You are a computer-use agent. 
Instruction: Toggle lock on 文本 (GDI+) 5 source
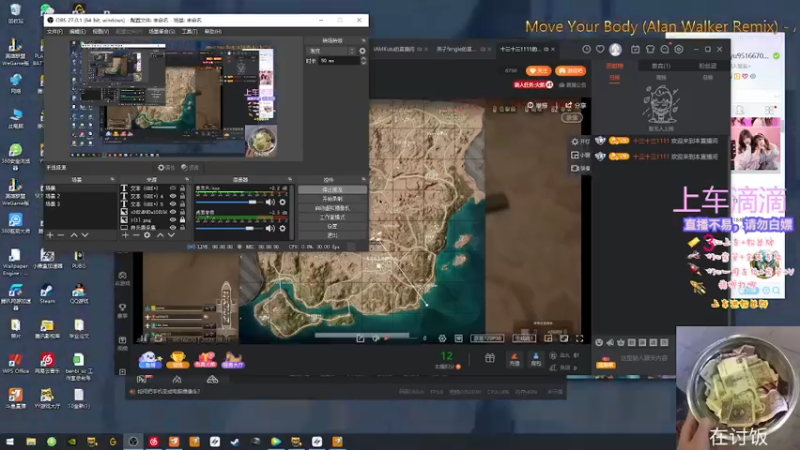[182, 204]
